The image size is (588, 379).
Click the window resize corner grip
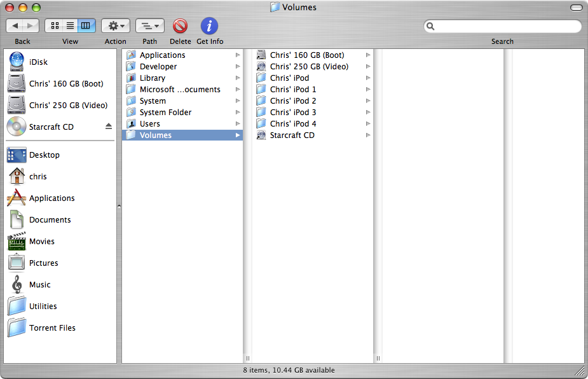580,371
